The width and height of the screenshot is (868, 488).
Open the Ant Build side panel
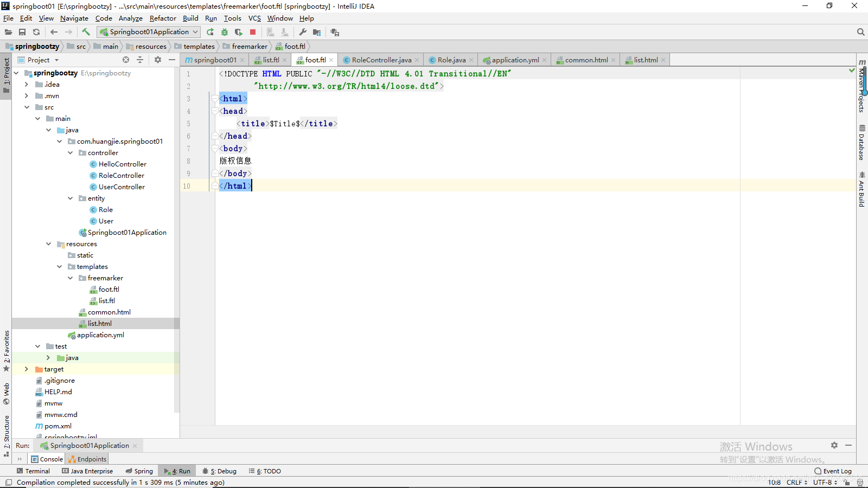point(861,189)
